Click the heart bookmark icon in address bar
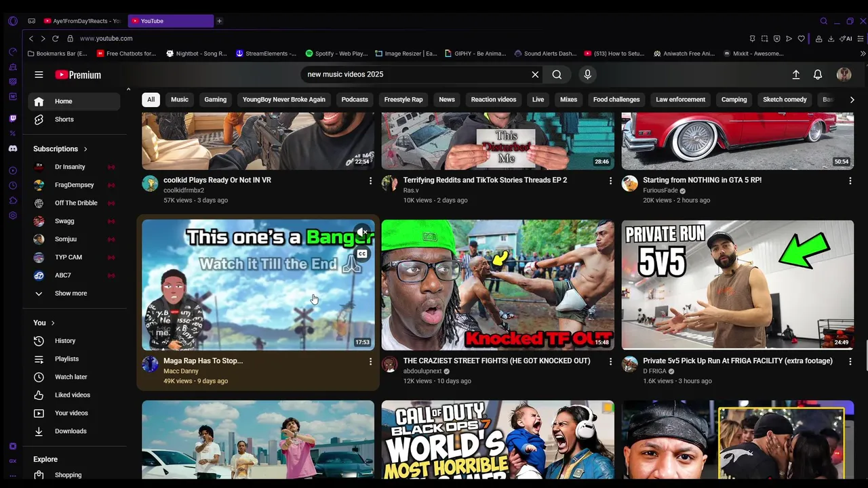 (801, 39)
